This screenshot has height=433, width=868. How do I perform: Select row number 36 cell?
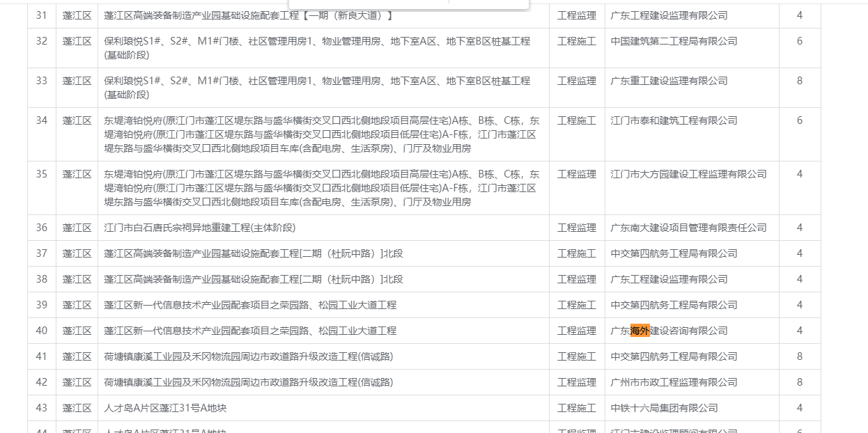pos(42,228)
